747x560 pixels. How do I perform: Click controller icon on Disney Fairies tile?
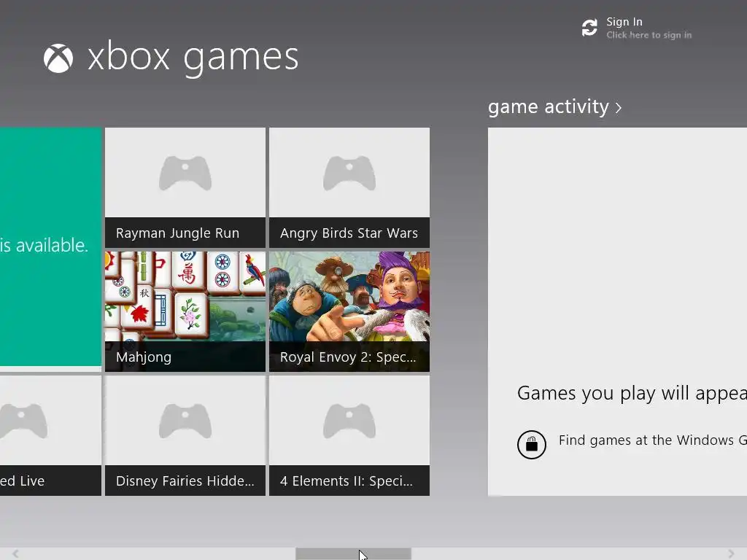tap(185, 421)
